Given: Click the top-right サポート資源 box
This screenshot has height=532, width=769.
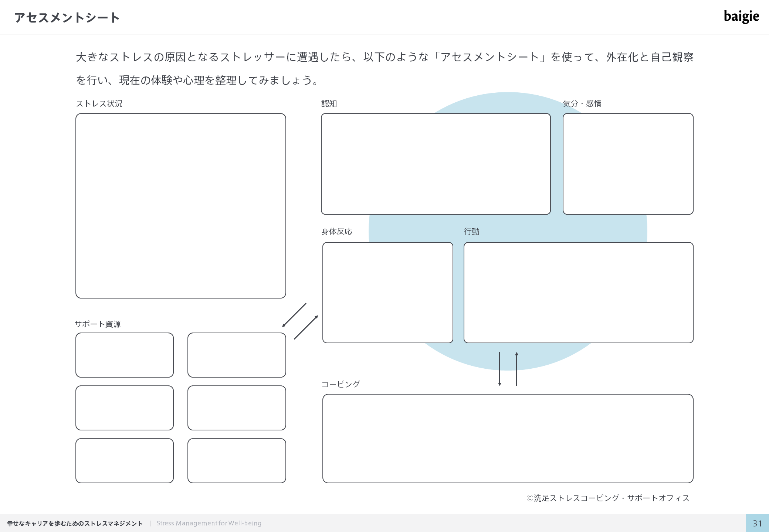Looking at the screenshot, I should coord(237,355).
